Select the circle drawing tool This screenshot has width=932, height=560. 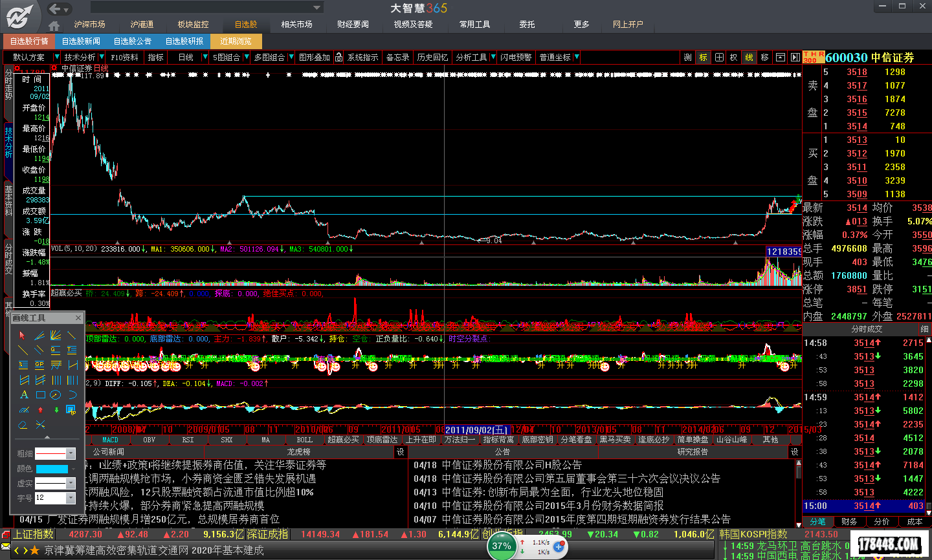pos(55,394)
